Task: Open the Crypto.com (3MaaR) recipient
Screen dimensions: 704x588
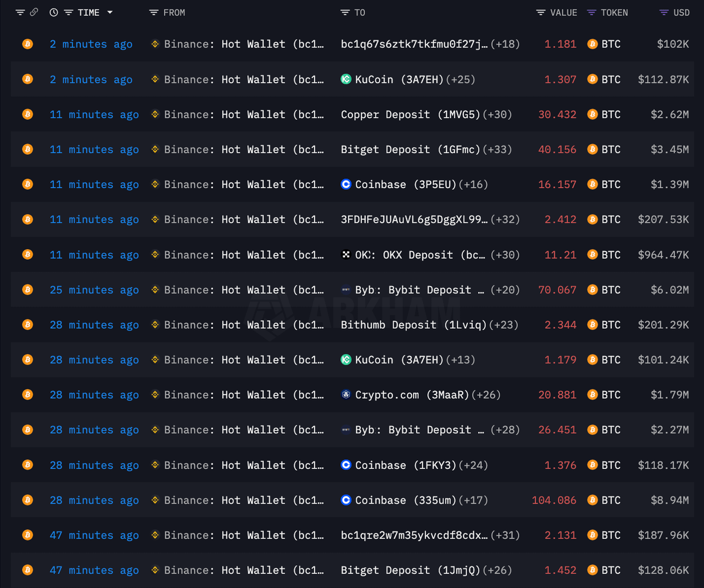Action: coord(412,395)
